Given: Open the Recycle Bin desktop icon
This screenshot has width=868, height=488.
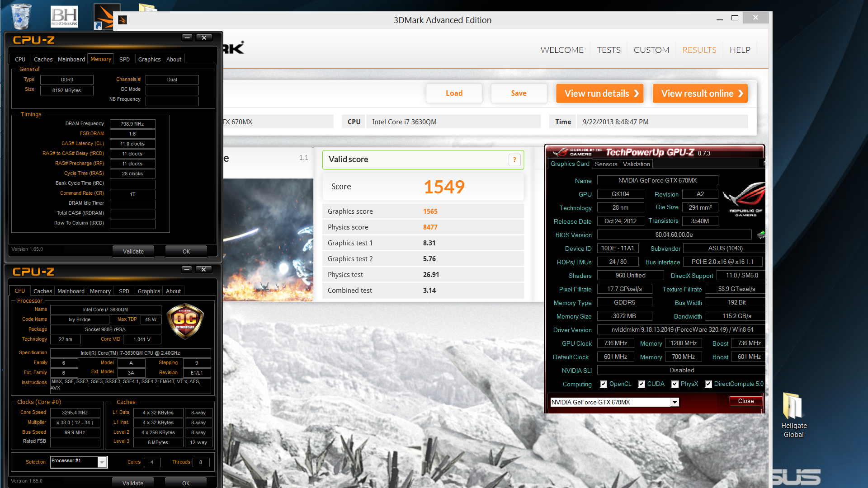Looking at the screenshot, I should (x=21, y=16).
